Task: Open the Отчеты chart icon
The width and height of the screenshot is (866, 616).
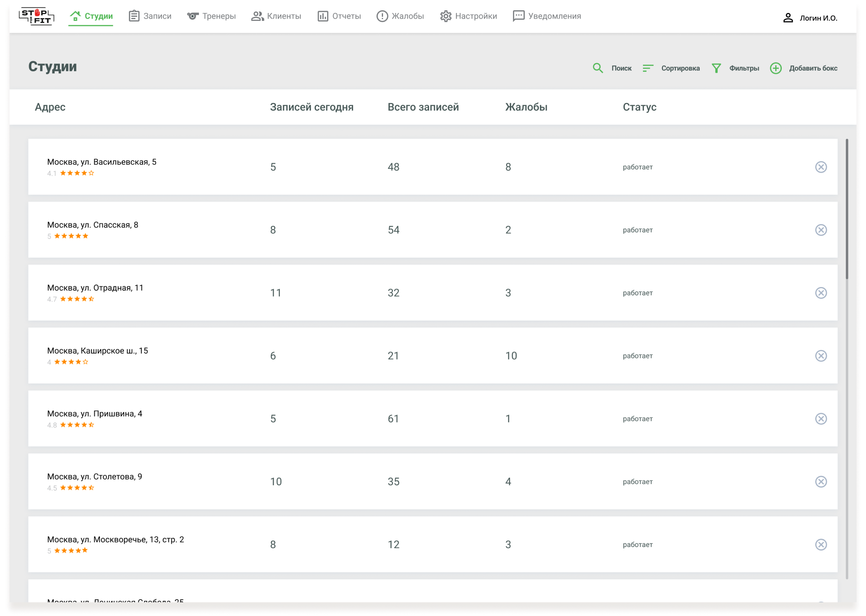Action: [x=322, y=16]
